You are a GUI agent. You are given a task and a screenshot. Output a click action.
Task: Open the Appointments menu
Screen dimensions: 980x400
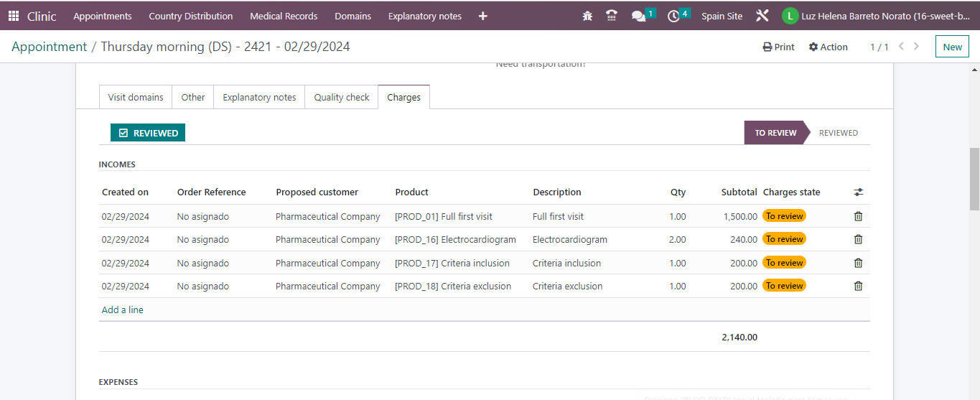103,16
